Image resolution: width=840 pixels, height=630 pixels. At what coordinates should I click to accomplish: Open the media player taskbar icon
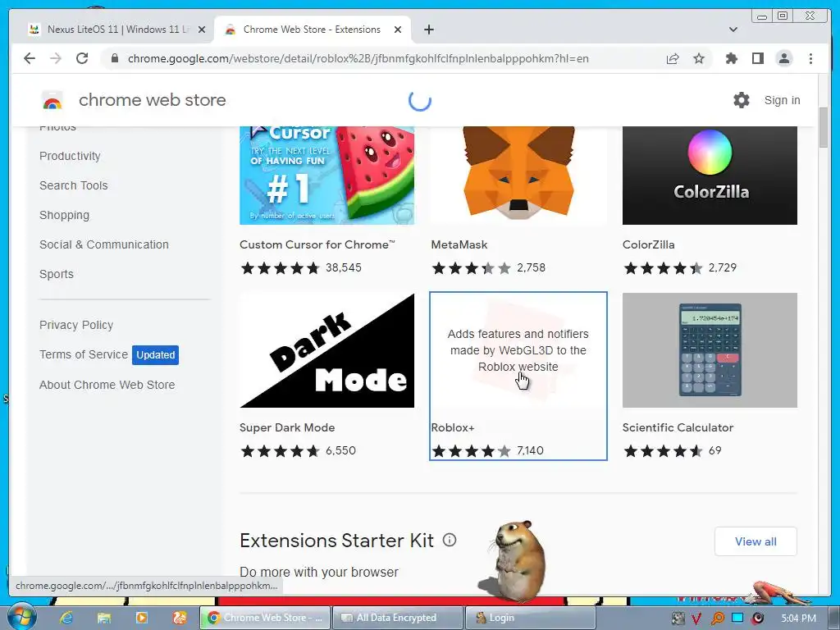[x=141, y=618]
